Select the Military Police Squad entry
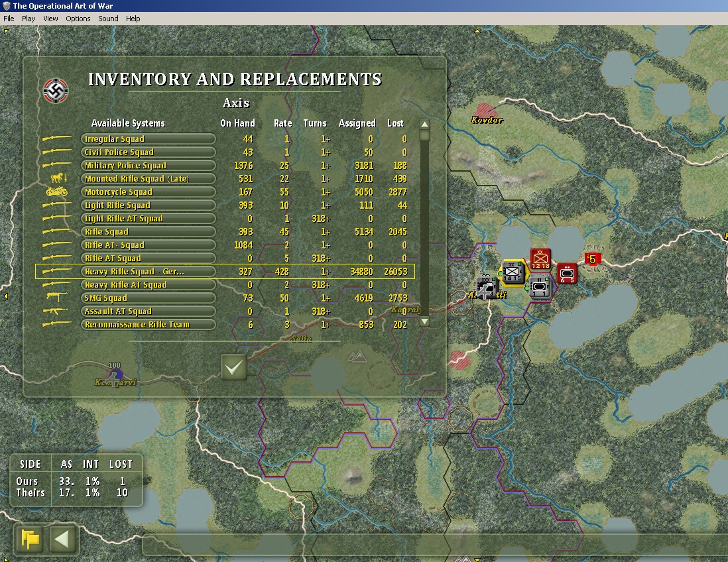 [x=148, y=166]
